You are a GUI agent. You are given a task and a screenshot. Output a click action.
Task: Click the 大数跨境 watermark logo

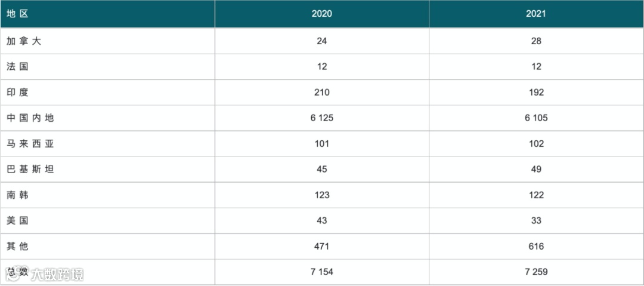tap(45, 273)
